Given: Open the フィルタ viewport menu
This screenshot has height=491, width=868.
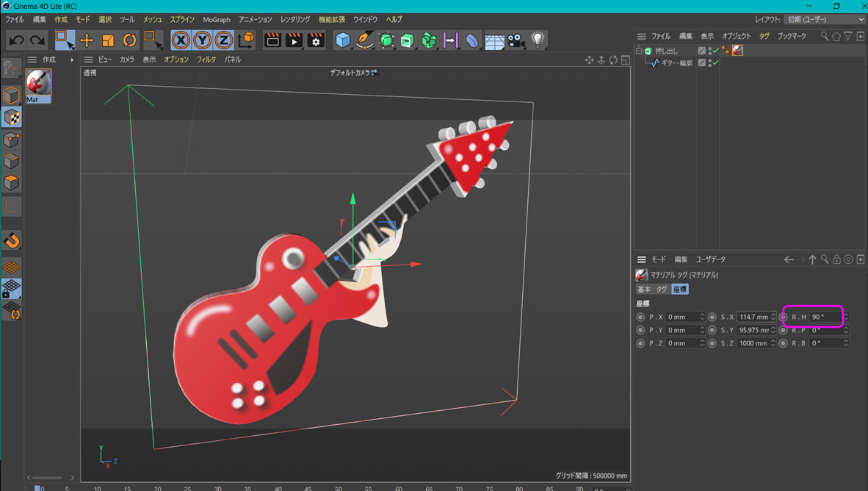Looking at the screenshot, I should coord(206,60).
